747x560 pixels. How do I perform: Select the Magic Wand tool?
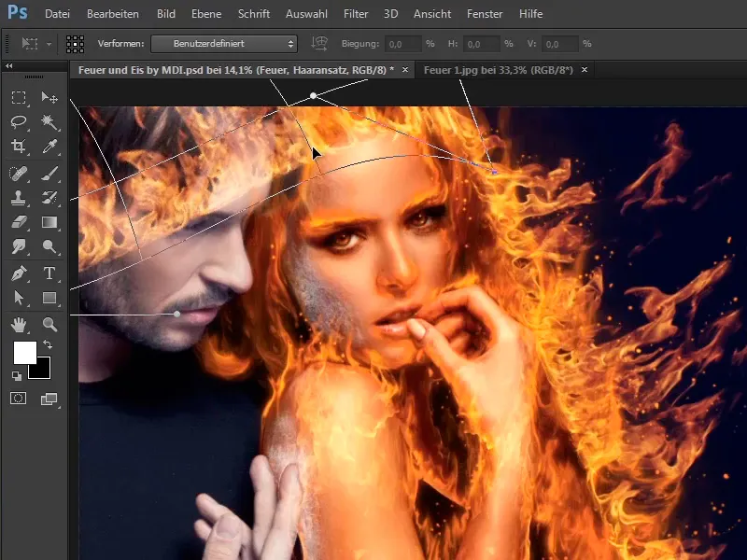click(49, 122)
